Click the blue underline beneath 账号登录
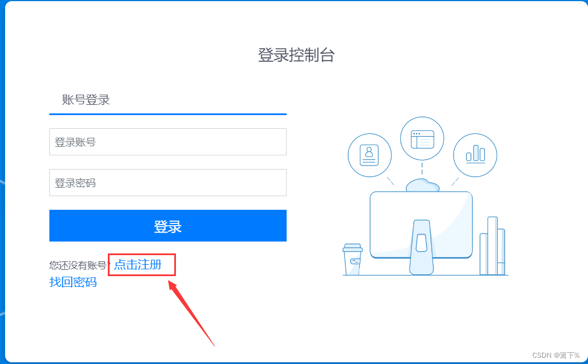 (168, 114)
